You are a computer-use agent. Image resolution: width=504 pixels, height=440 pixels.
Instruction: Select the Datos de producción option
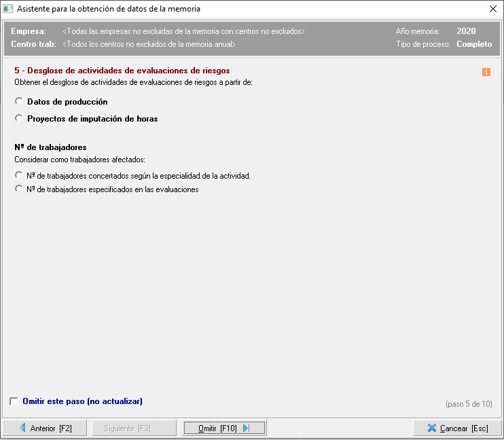coord(19,102)
